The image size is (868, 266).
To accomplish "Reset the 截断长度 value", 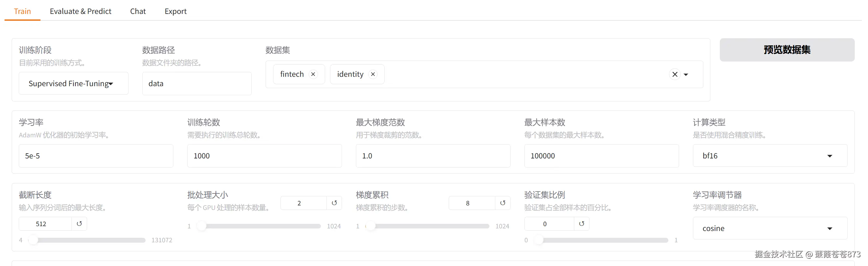I will pyautogui.click(x=79, y=224).
